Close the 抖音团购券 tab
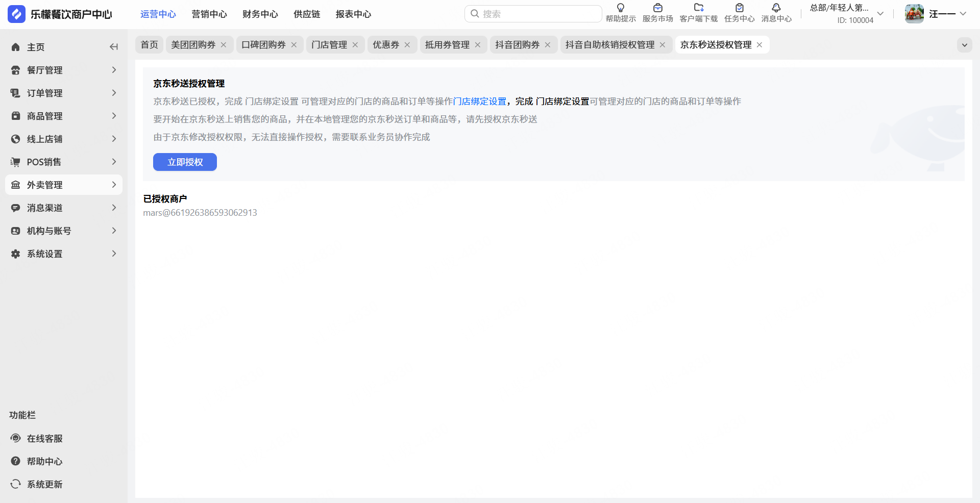 pos(548,45)
